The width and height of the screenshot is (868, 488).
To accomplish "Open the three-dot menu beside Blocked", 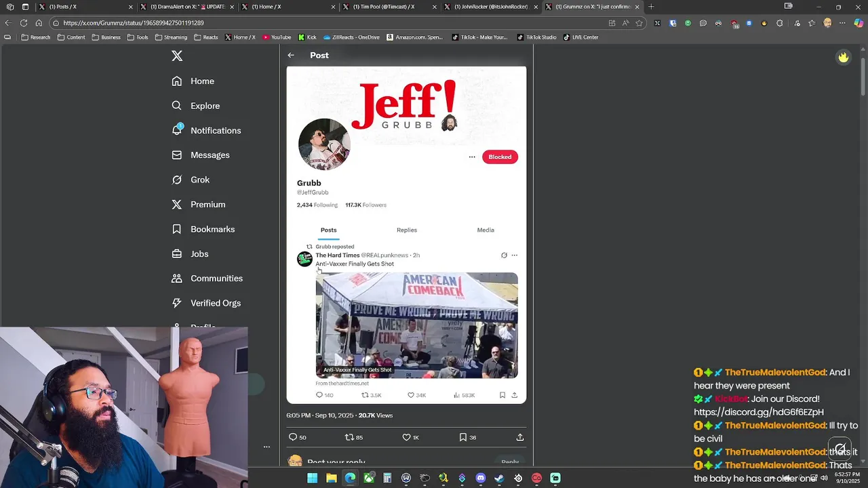I will coord(472,157).
